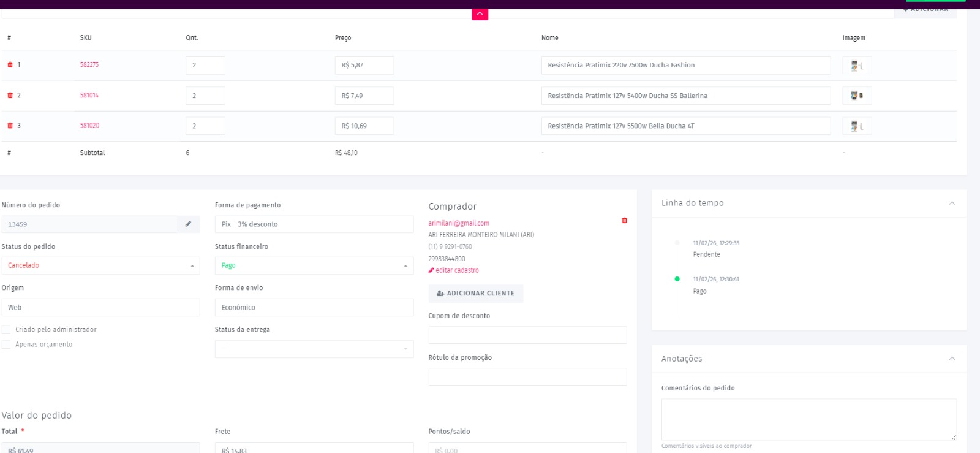
Task: Click pencil icon to edit order number
Action: coord(188,224)
